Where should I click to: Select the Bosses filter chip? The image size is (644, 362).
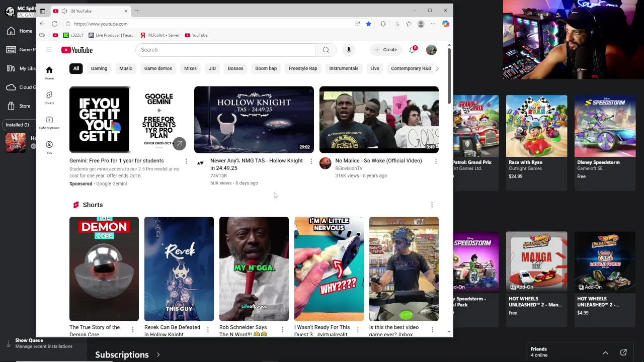pos(235,68)
